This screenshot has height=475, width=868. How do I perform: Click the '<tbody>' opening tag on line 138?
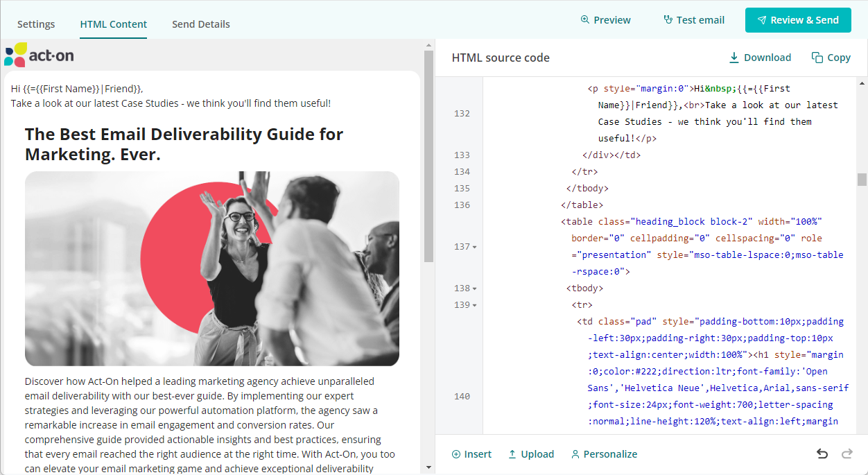pyautogui.click(x=584, y=288)
